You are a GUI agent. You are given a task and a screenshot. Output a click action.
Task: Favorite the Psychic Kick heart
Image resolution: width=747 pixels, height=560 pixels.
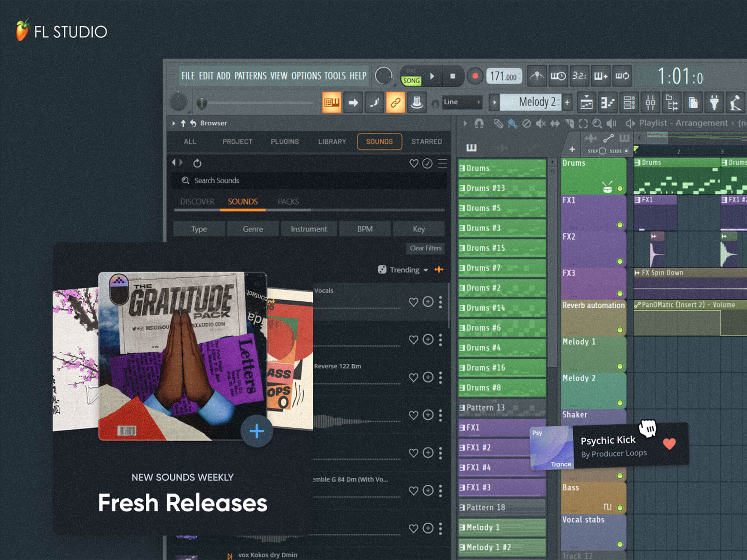coord(669,444)
